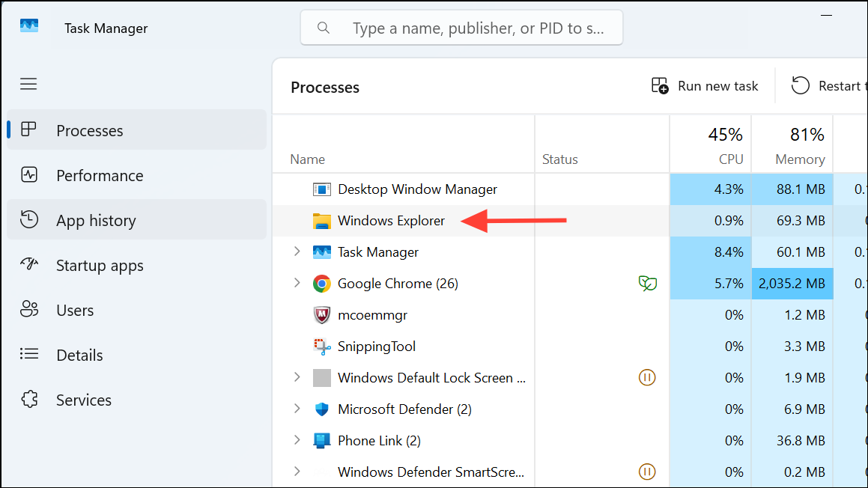Click the Processes page heading
The width and height of the screenshot is (868, 488).
[x=325, y=88]
